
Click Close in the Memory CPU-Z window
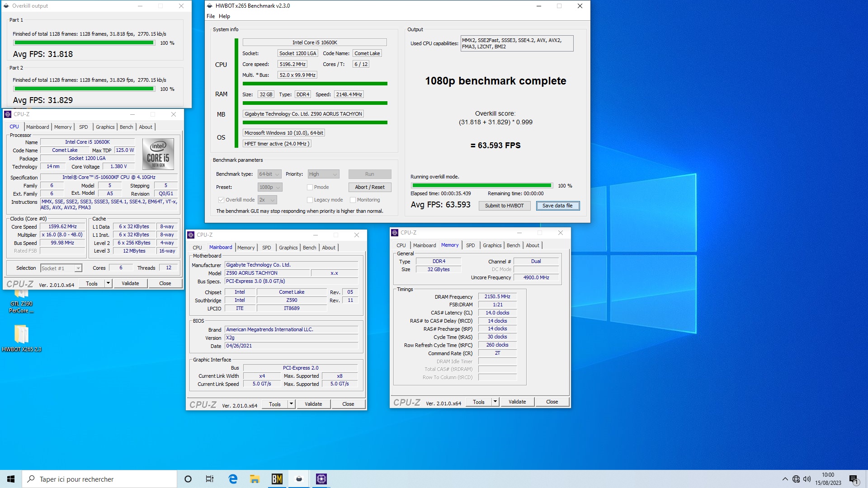coord(552,402)
